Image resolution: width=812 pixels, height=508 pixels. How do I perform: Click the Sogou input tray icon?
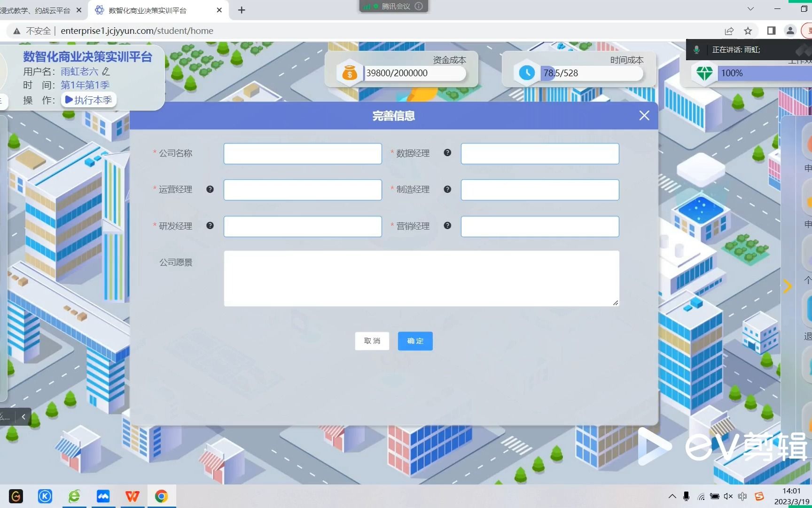point(759,496)
